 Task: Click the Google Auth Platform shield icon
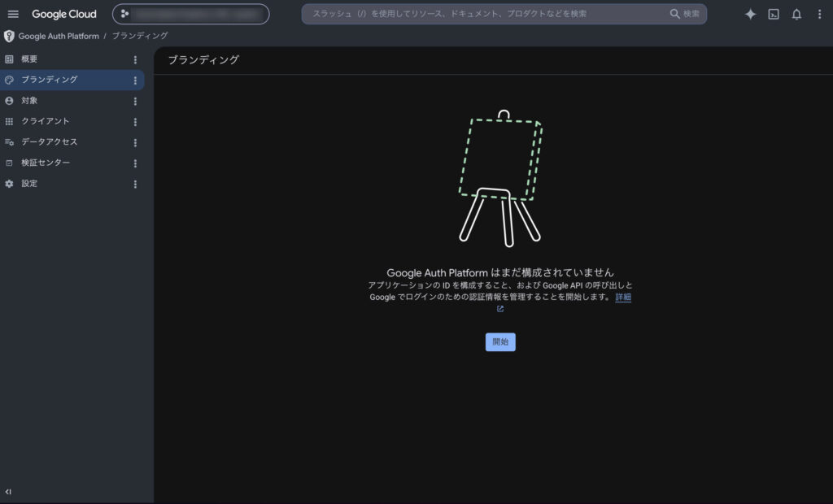coord(9,36)
